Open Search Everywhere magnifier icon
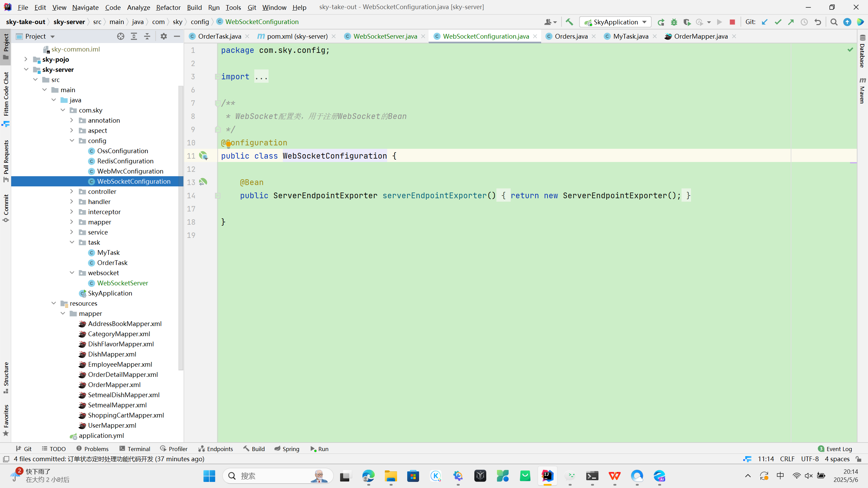Viewport: 868px width, 488px height. (834, 22)
